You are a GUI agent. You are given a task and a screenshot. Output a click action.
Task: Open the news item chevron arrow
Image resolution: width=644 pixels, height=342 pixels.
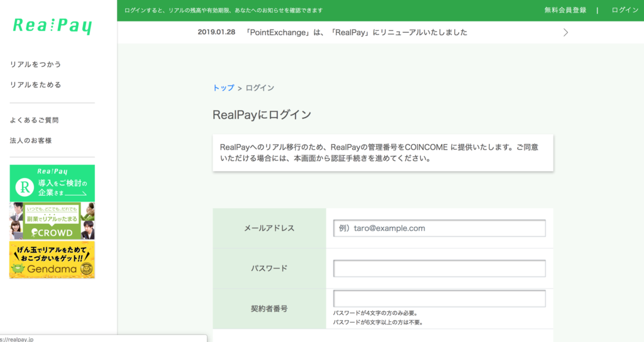pyautogui.click(x=565, y=33)
